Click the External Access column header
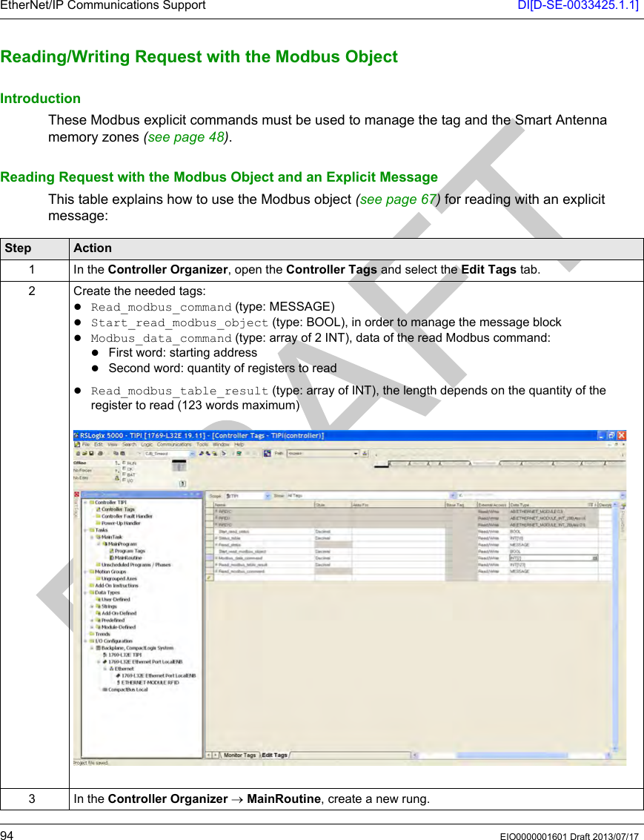 pyautogui.click(x=492, y=505)
